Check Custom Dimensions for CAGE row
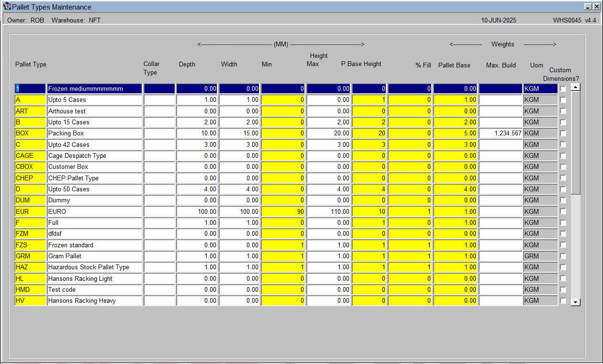This screenshot has width=603, height=364. [563, 155]
